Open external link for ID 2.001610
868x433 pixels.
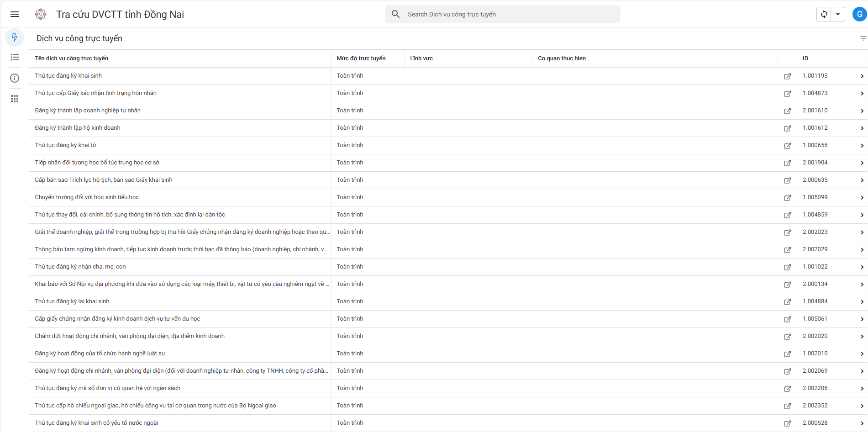[787, 111]
